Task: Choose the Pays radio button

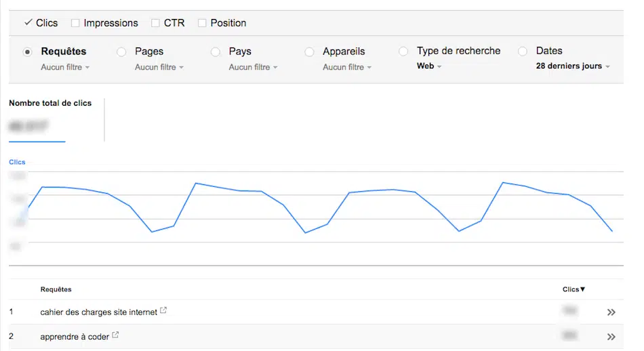Action: click(x=216, y=51)
